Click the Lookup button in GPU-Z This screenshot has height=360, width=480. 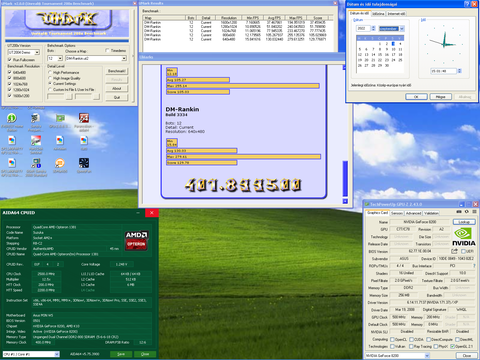pyautogui.click(x=464, y=222)
